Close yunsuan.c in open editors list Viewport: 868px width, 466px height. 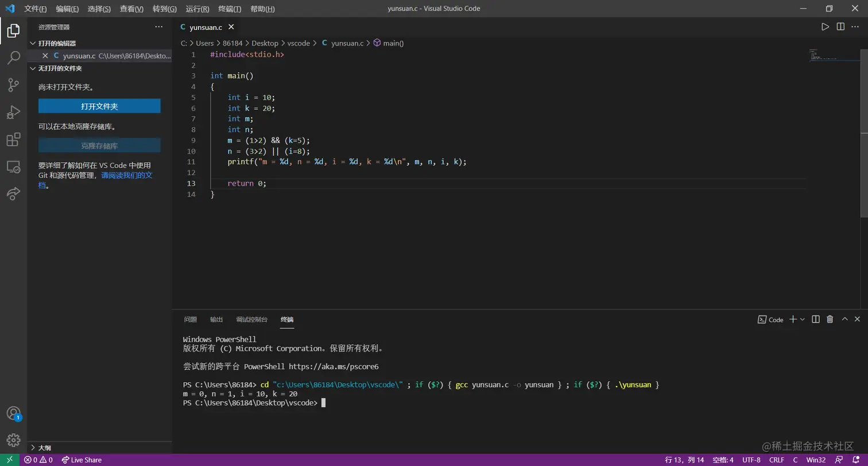click(x=45, y=56)
